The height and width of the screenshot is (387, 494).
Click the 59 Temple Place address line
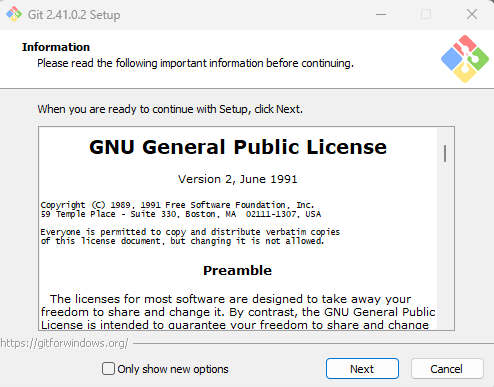pyautogui.click(x=181, y=214)
